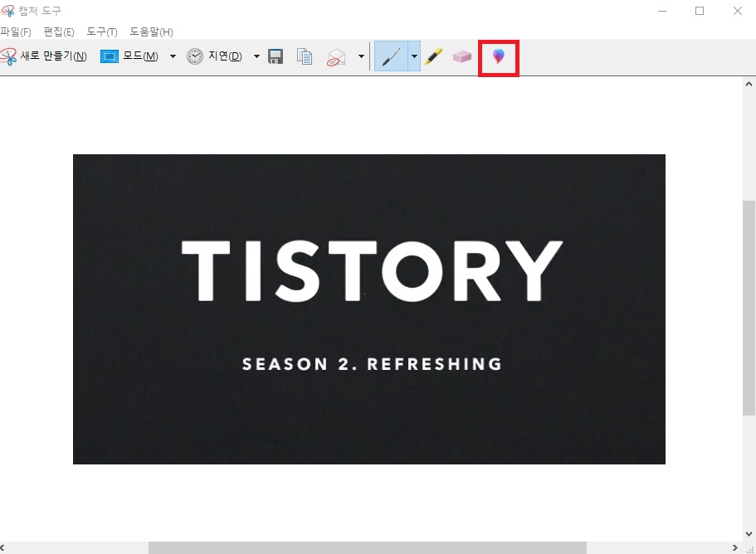Save the snip with the floppy disk icon
This screenshot has height=554, width=756.
[x=276, y=56]
